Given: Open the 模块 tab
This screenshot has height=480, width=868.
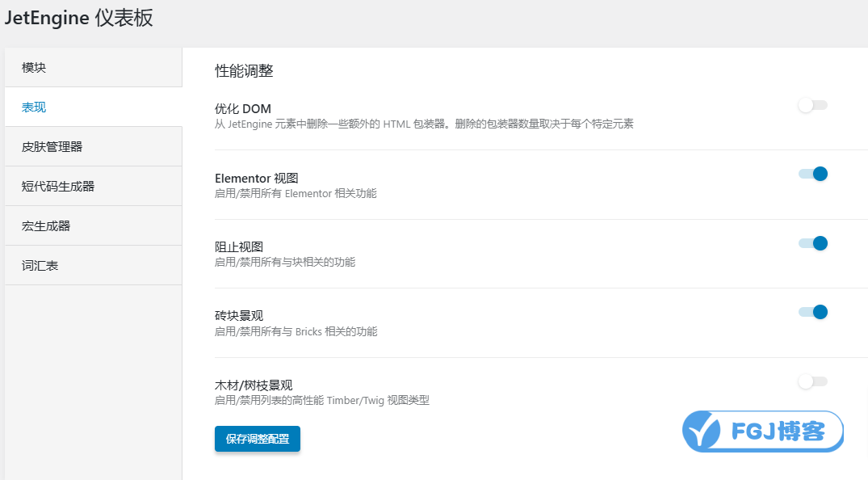Looking at the screenshot, I should click(94, 68).
